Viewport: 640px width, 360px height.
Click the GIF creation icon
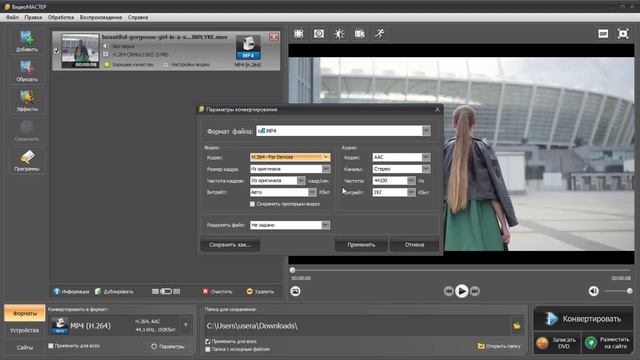click(603, 34)
